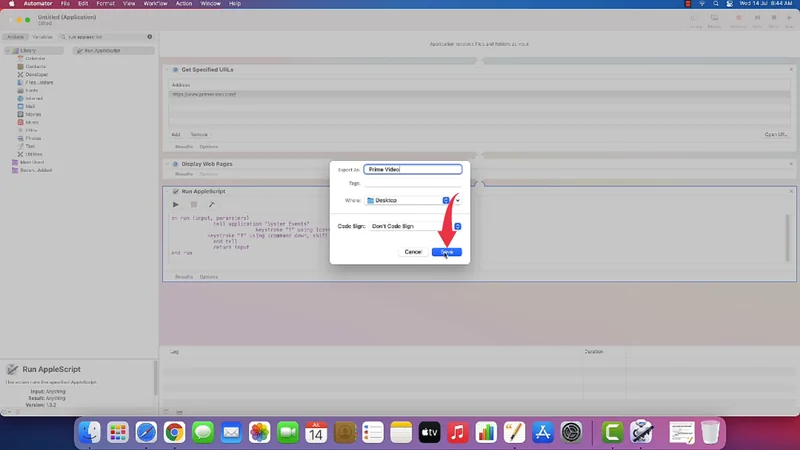Viewport: 800px width, 450px height.
Task: Launch Google Chrome from the Dock
Action: click(x=174, y=432)
